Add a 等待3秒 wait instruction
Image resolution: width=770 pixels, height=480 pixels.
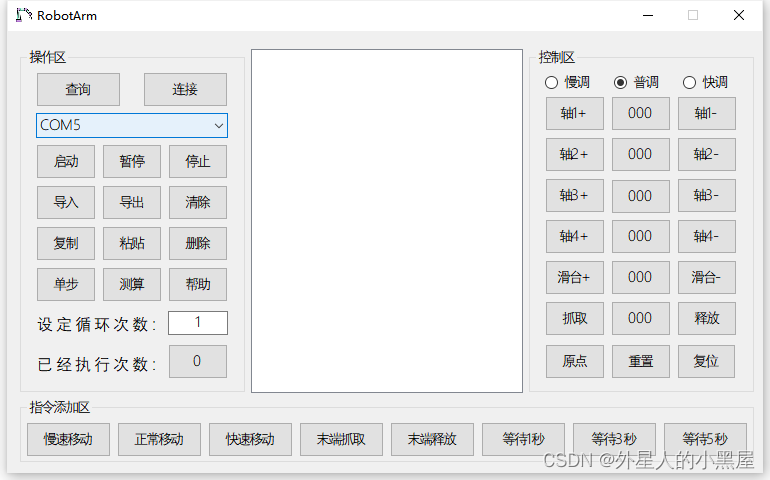click(614, 439)
